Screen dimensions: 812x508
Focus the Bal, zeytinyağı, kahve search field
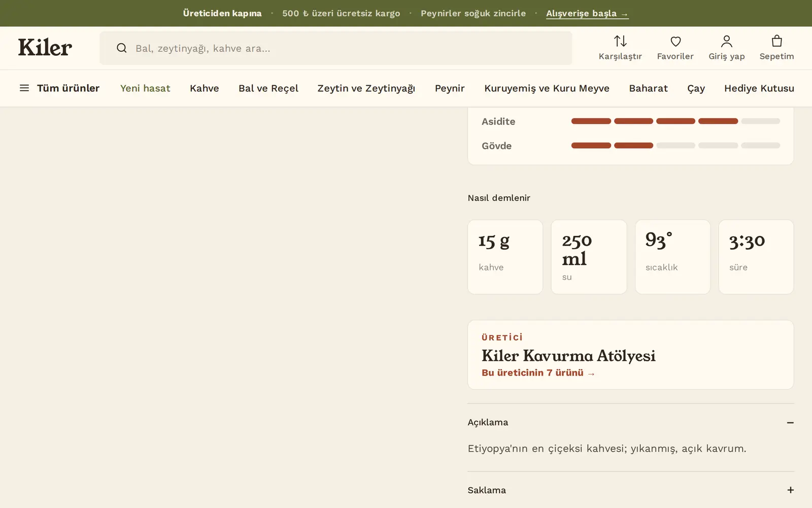[x=336, y=48]
